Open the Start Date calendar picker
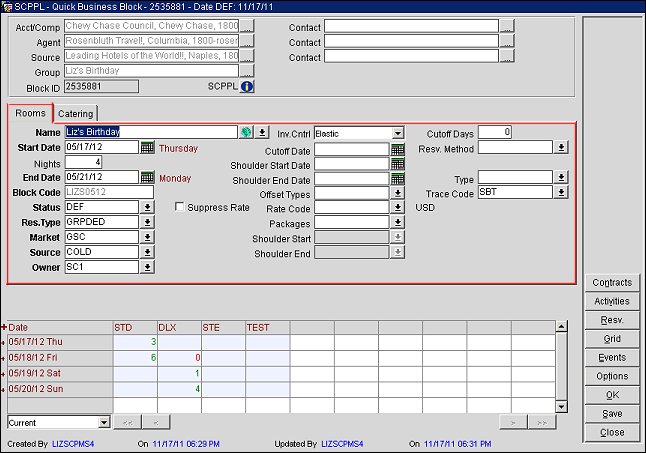The width and height of the screenshot is (646, 453). click(x=147, y=148)
